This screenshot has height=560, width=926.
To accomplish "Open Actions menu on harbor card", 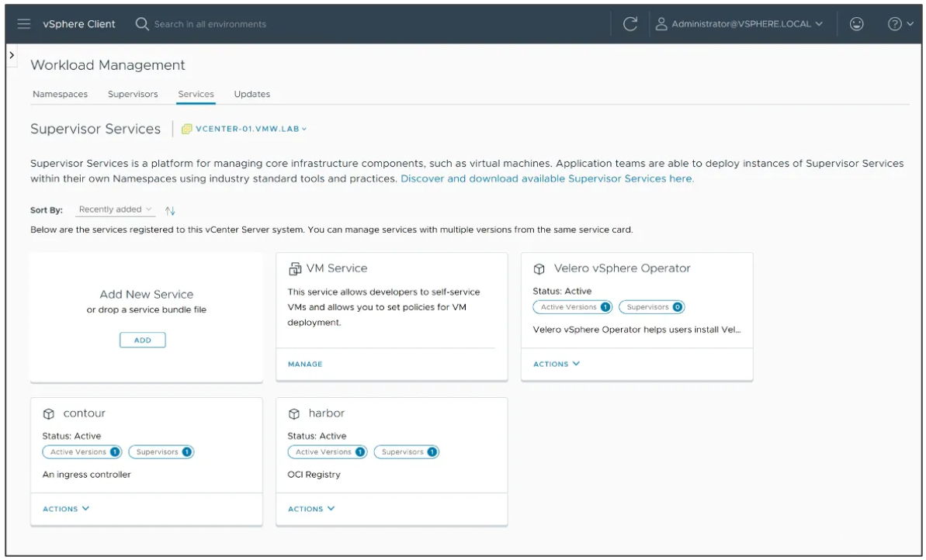I will 311,509.
